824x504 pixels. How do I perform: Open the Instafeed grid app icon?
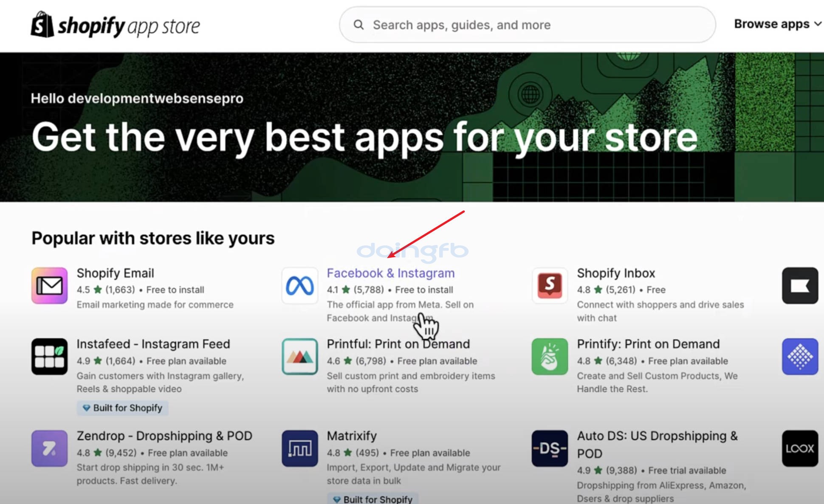pos(49,356)
